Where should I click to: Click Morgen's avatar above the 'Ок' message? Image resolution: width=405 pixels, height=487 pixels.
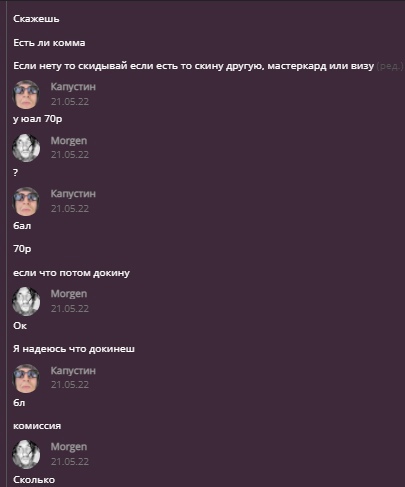pos(26,301)
